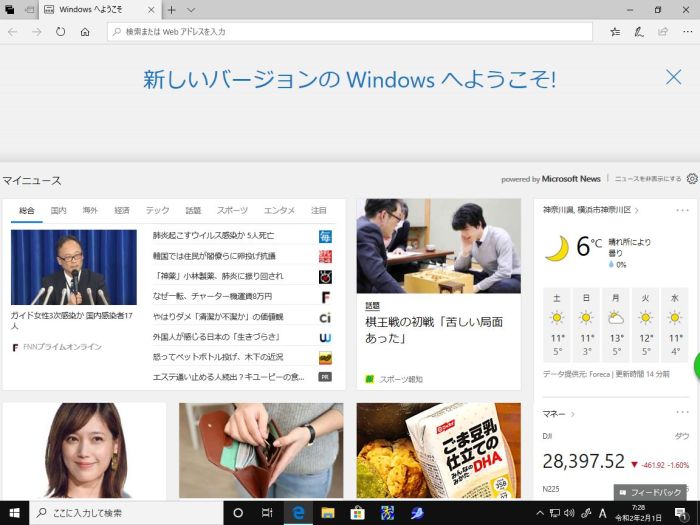Launch Microsoft Store from the taskbar
This screenshot has height=525, width=700.
(x=357, y=513)
